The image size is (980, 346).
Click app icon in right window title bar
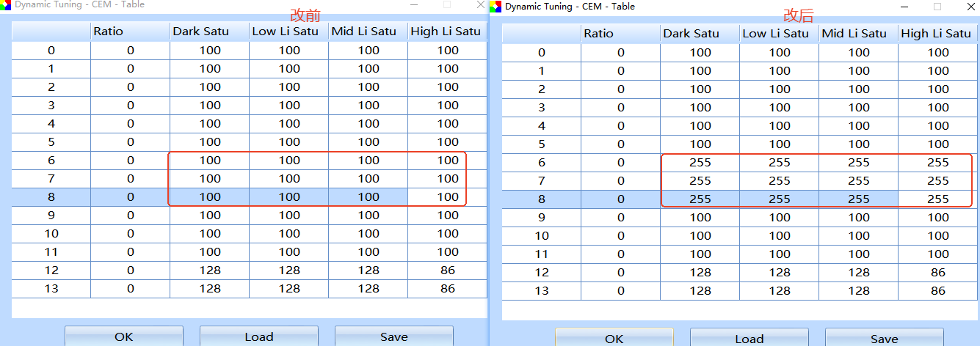click(496, 7)
